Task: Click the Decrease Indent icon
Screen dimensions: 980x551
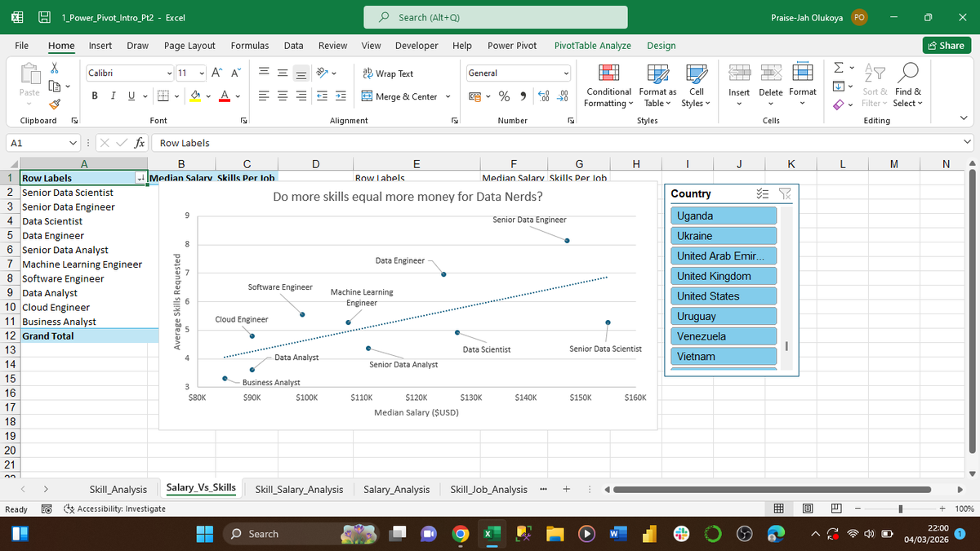Action: coord(323,96)
